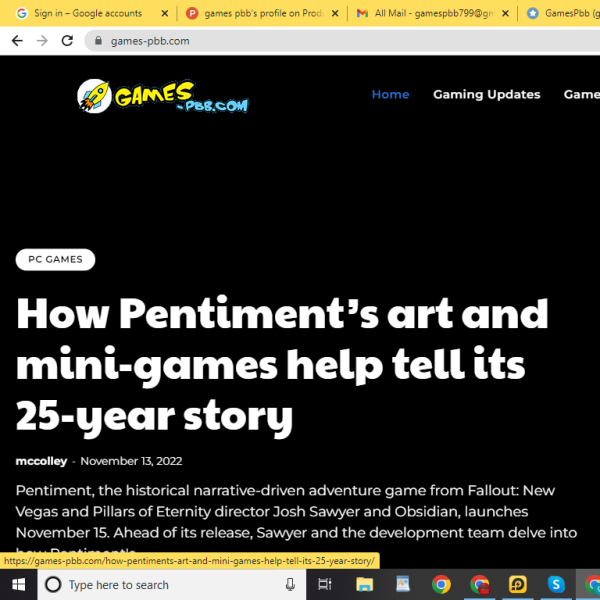Select Home in the site navigation

390,94
